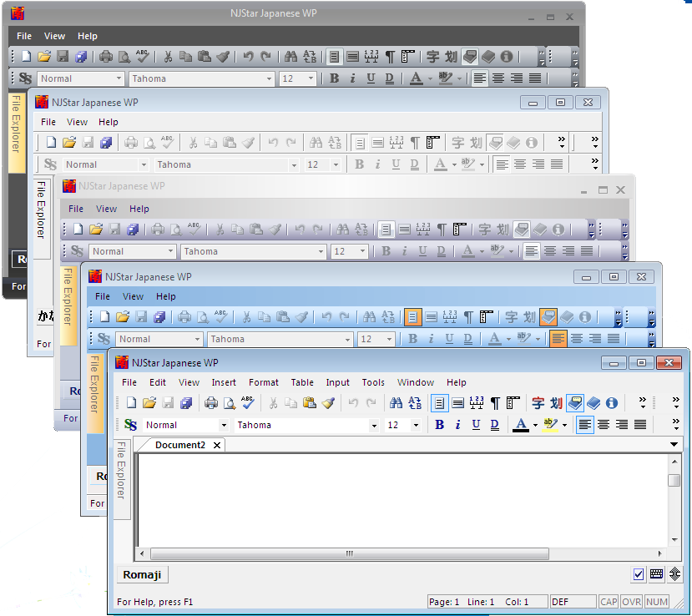The height and width of the screenshot is (616, 692).
Task: Click horizontal scrollbar thumb in Document2 window
Action: point(350,553)
